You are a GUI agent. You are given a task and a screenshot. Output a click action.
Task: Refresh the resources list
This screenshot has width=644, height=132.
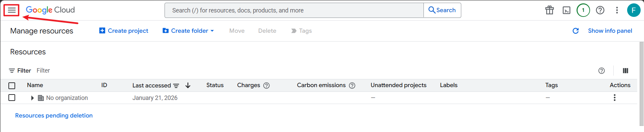pyautogui.click(x=576, y=31)
